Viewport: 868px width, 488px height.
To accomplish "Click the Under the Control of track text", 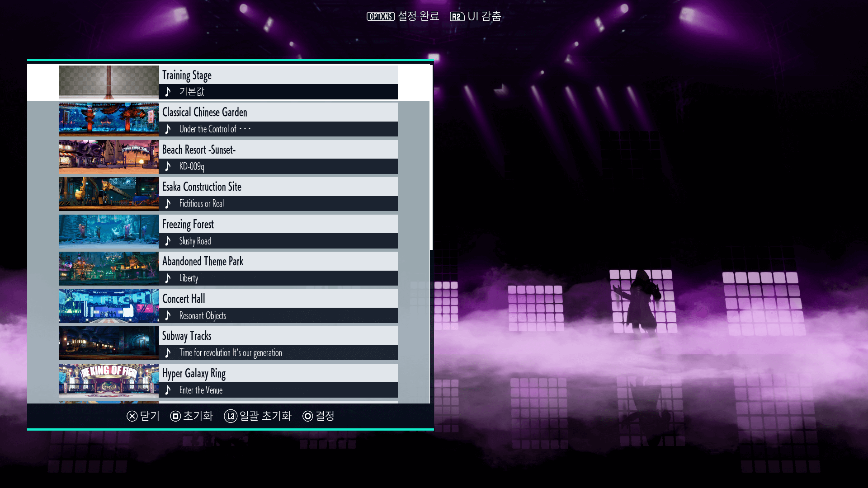I will click(x=215, y=129).
